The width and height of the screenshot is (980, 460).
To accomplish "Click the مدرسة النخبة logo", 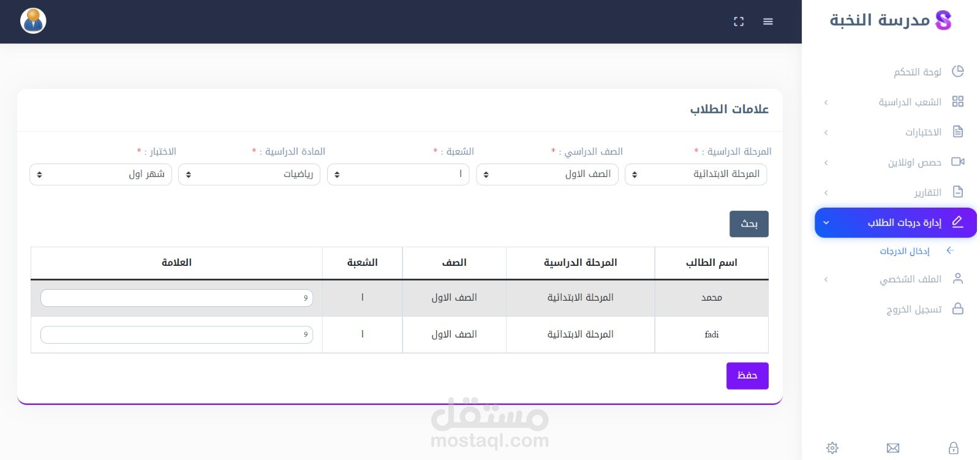I will (x=891, y=20).
